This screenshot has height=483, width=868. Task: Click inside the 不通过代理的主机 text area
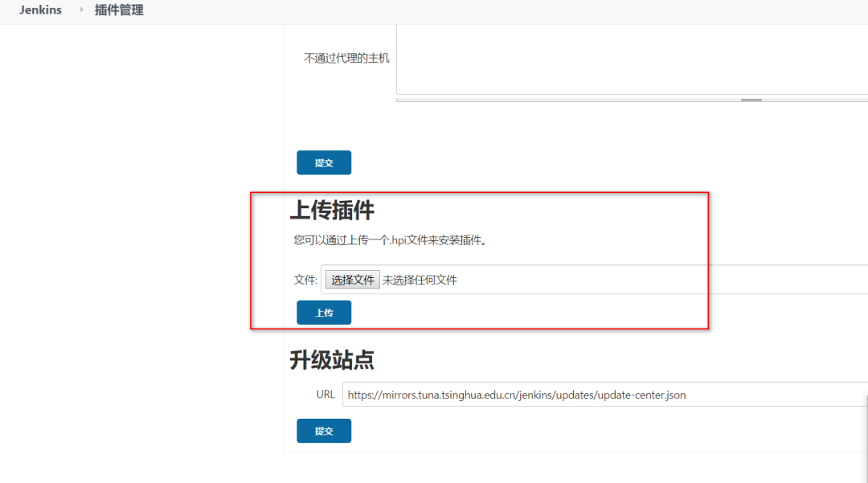click(x=633, y=59)
